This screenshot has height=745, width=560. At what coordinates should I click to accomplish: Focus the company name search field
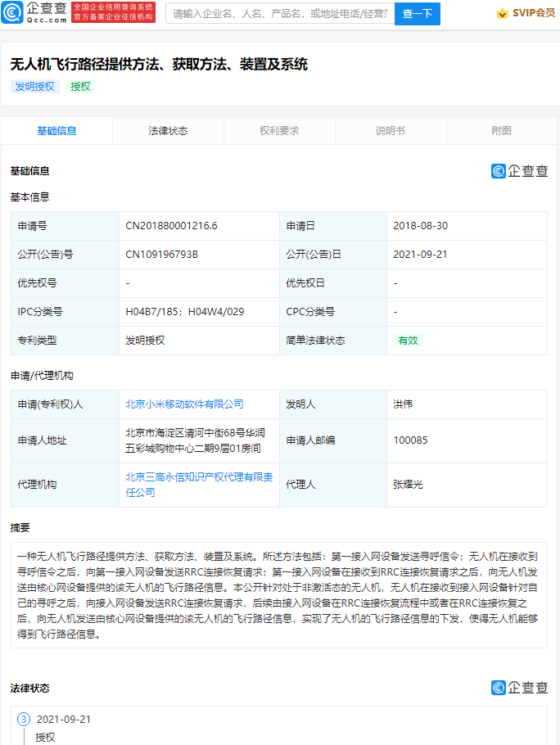tap(280, 14)
